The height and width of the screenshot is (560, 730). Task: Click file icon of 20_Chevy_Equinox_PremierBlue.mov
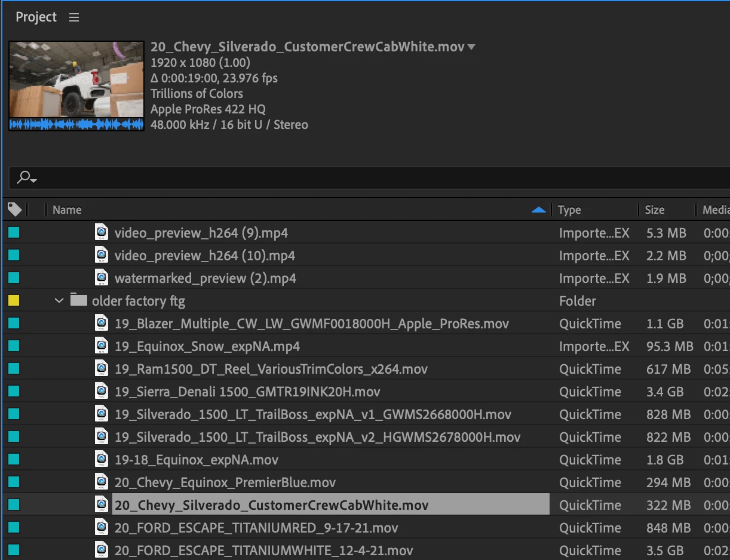pos(102,482)
